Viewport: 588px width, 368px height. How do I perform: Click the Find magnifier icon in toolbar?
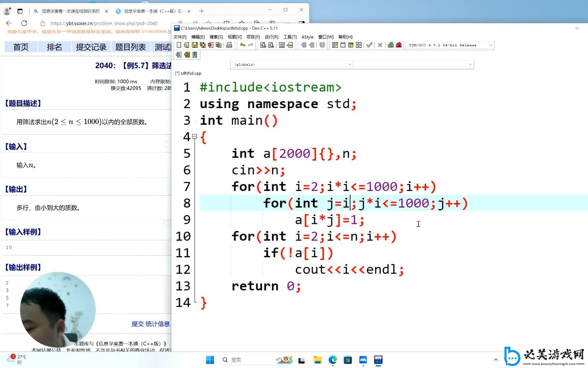[x=263, y=45]
